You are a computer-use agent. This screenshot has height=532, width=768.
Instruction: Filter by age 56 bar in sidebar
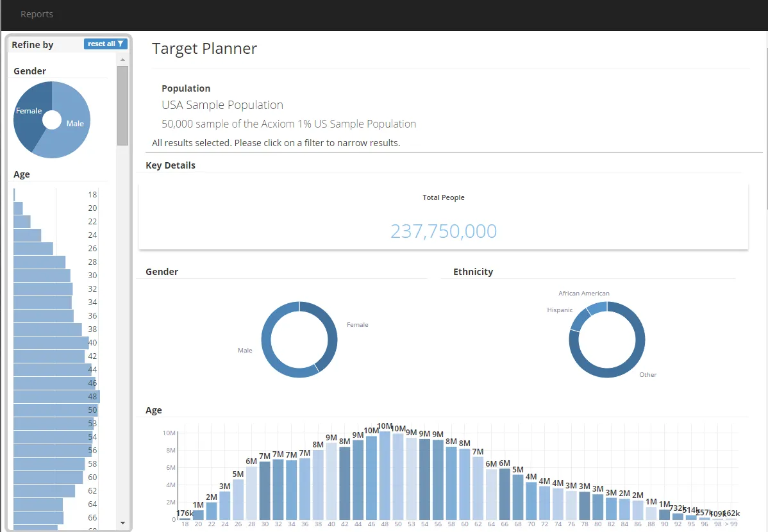pos(53,450)
